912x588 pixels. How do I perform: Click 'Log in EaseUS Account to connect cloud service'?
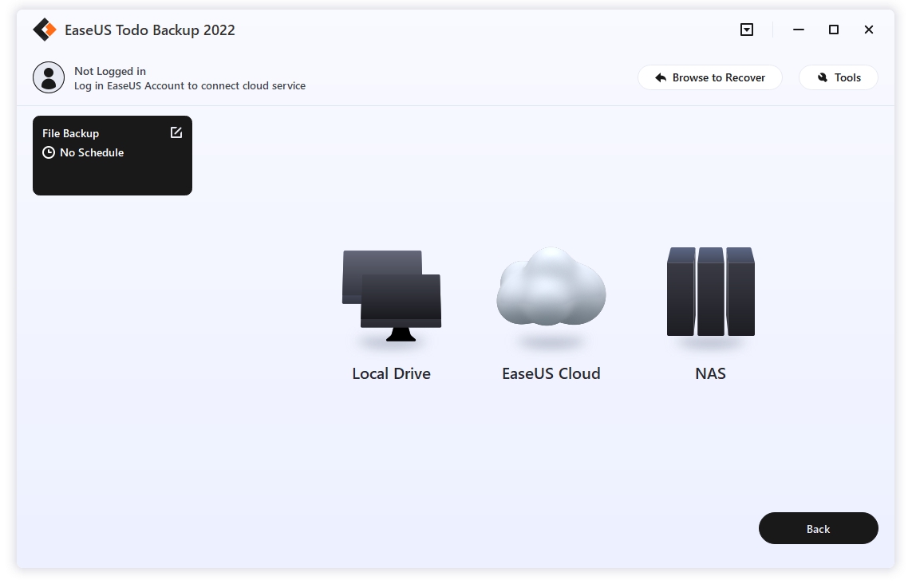click(x=190, y=85)
